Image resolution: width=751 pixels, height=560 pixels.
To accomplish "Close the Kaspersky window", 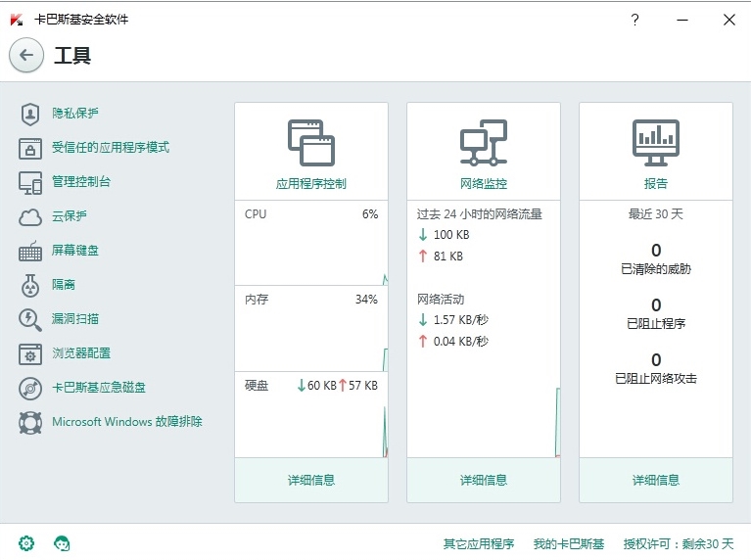I will tap(728, 20).
